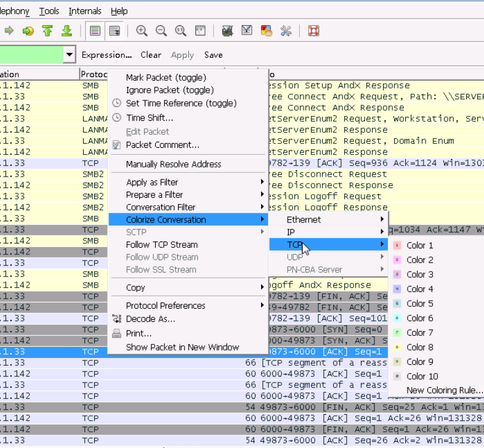
Task: Click the zoom out magnifier icon
Action: pyautogui.click(x=161, y=31)
